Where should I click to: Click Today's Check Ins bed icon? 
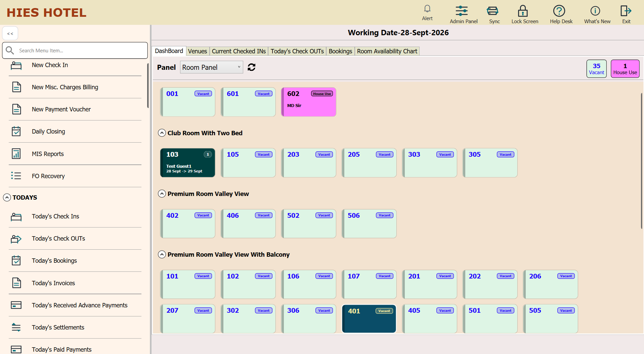(16, 216)
